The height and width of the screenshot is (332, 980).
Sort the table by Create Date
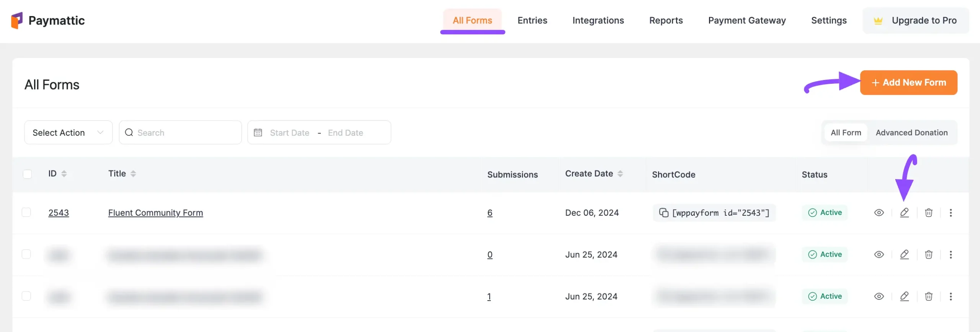click(620, 174)
